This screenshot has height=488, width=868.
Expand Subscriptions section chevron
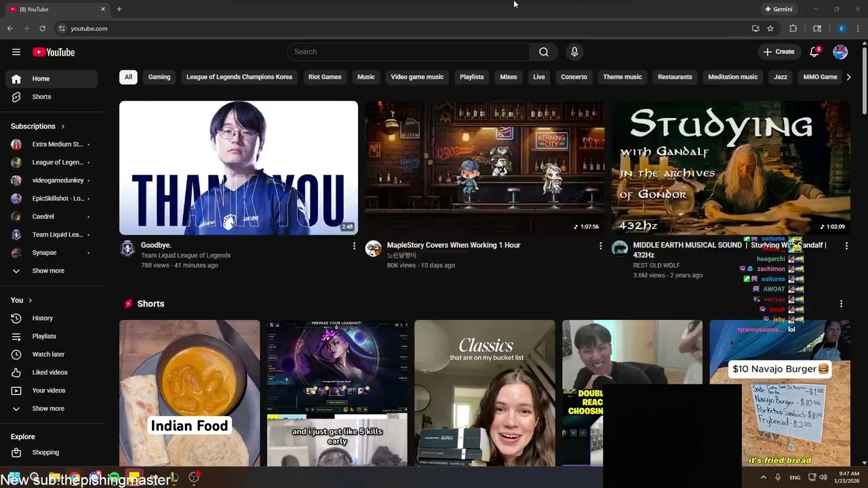click(x=63, y=127)
